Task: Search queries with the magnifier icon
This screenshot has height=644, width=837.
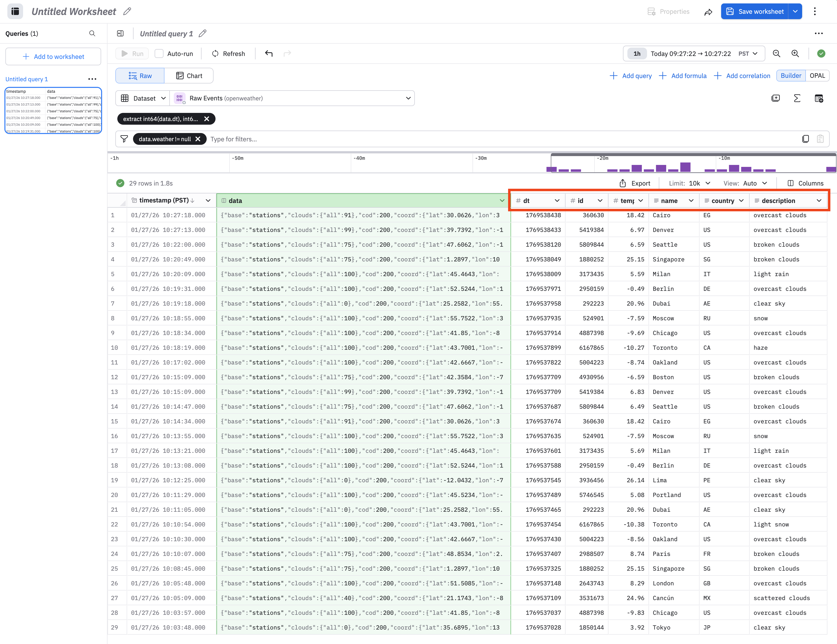Action: (92, 33)
